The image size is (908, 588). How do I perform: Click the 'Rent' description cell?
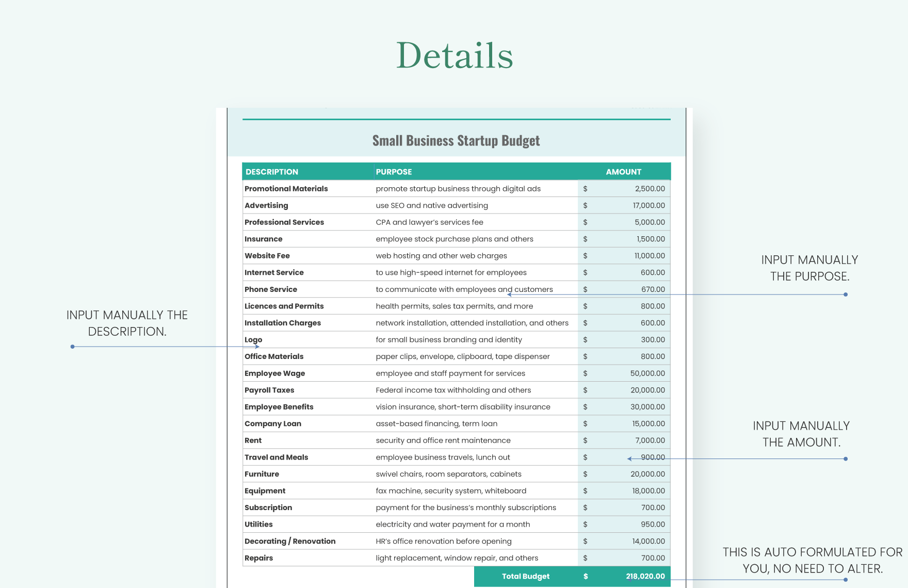click(253, 440)
